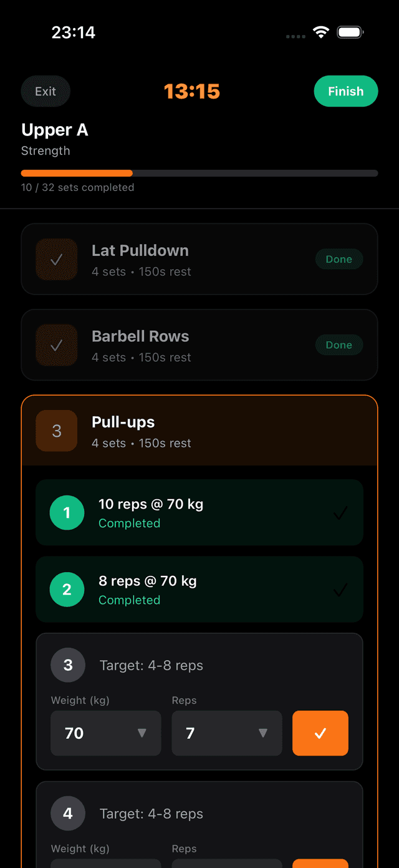Tap the checkmark on completed set 1
The image size is (399, 868).
[340, 512]
